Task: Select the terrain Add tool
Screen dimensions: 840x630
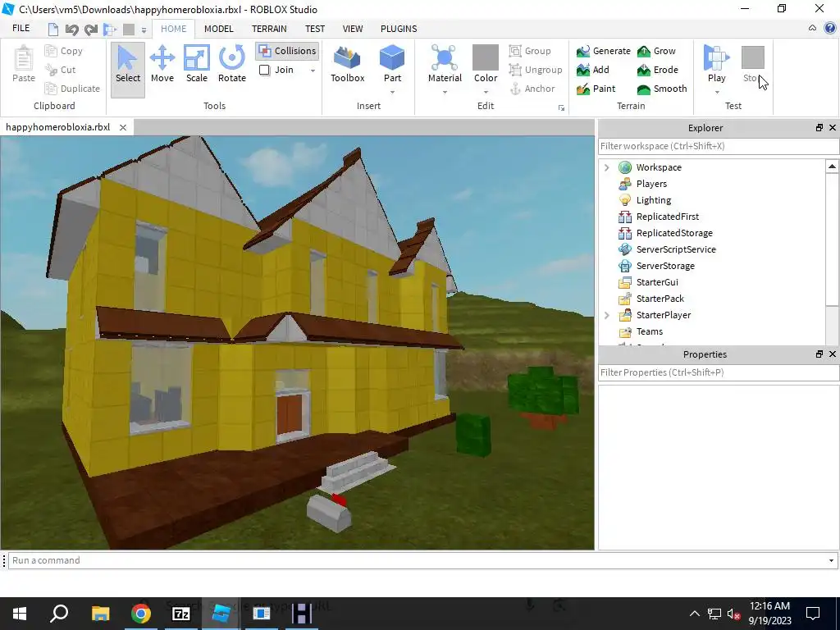Action: coord(592,70)
